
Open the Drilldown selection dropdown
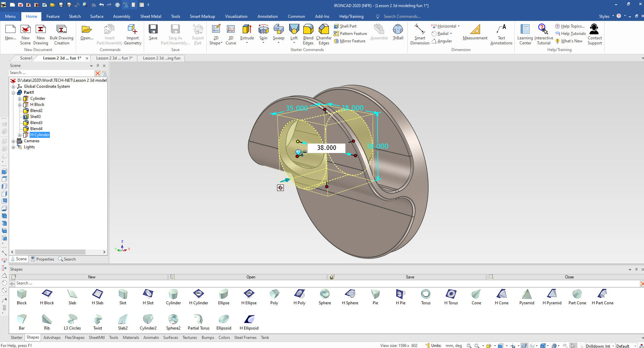613,346
